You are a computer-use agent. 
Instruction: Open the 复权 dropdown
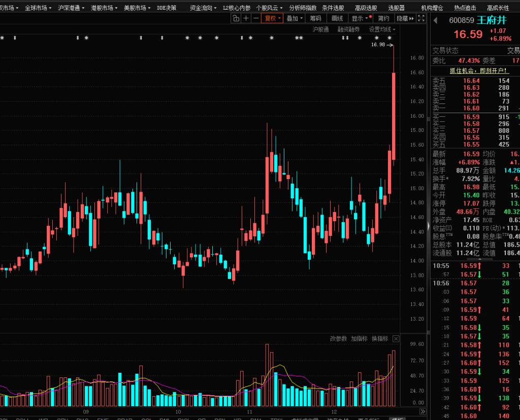click(272, 18)
